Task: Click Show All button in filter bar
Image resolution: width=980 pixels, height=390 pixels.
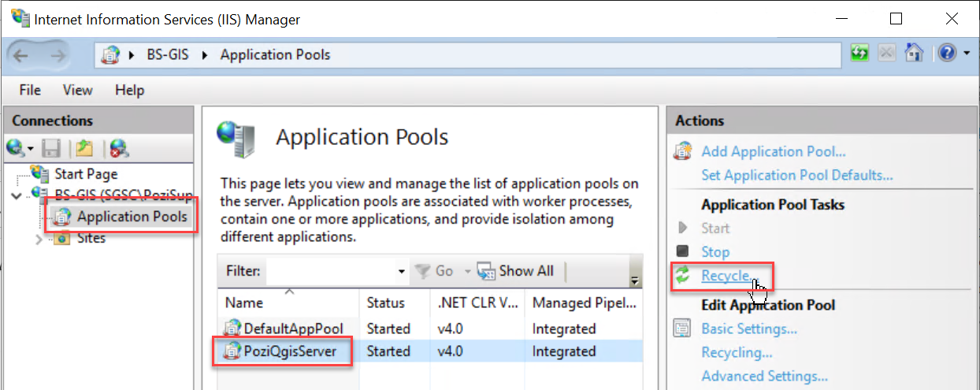Action: (x=516, y=271)
